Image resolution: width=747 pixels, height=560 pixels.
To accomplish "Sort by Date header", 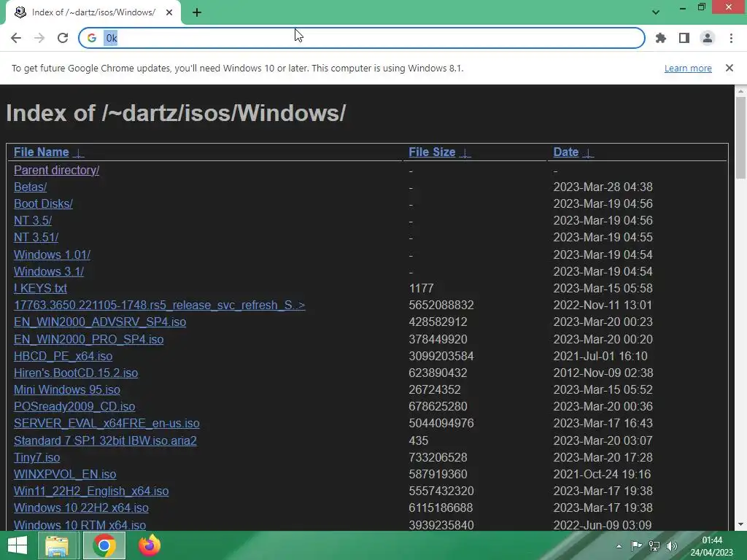I will [566, 152].
